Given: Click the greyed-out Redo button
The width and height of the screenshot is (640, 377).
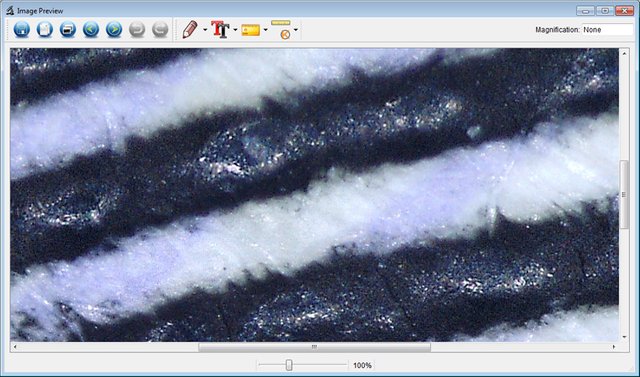Looking at the screenshot, I should [x=160, y=29].
